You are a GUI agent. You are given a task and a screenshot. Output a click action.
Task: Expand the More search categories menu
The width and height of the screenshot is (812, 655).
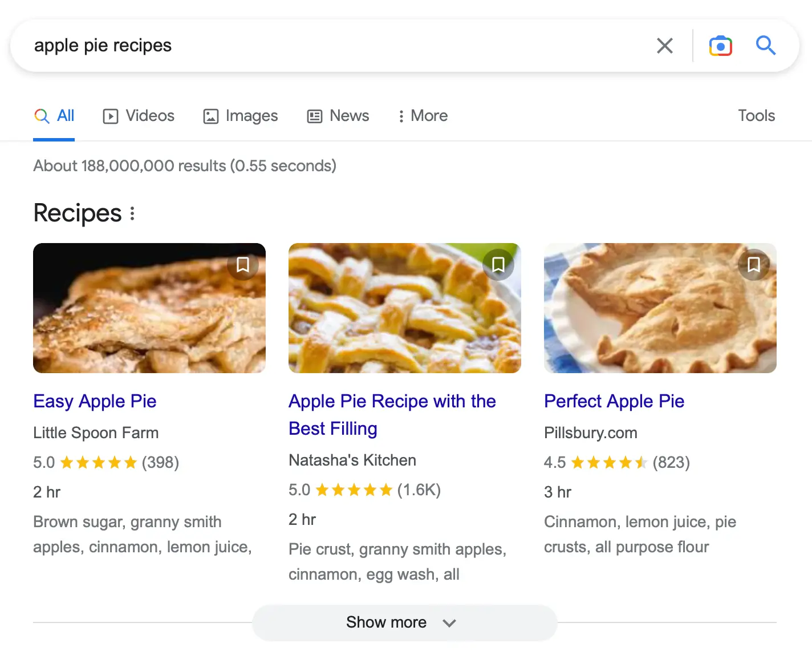point(423,116)
